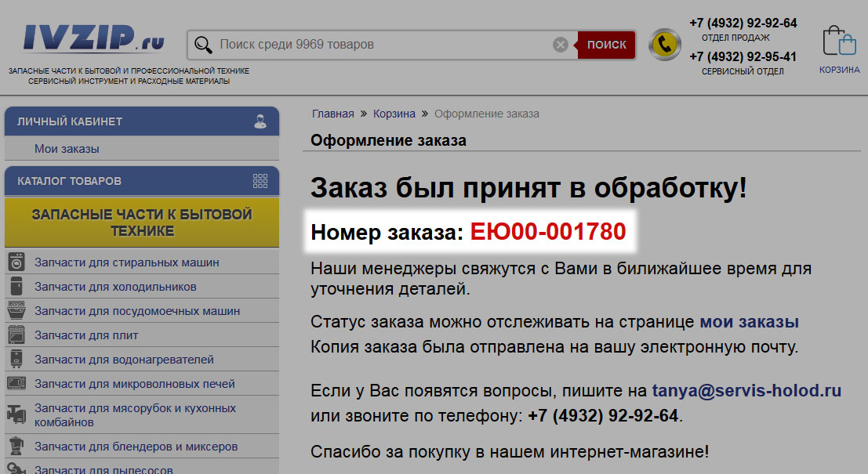Open the shopping cart icon
This screenshot has width=868, height=474.
pos(838,42)
